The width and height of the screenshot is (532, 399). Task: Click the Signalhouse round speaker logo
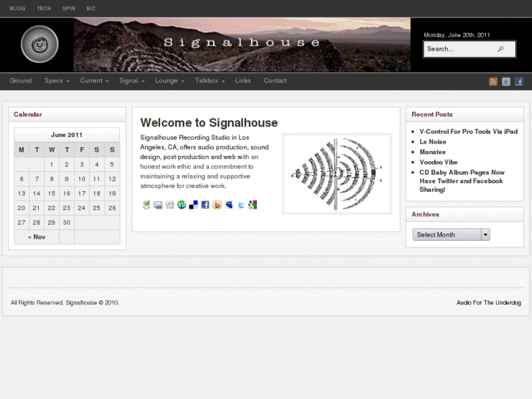40,44
